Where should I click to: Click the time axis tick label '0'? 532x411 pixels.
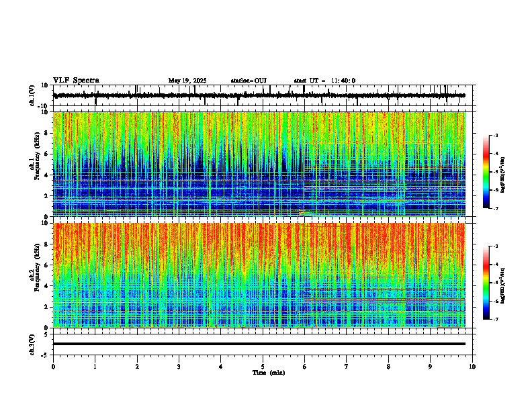53,367
